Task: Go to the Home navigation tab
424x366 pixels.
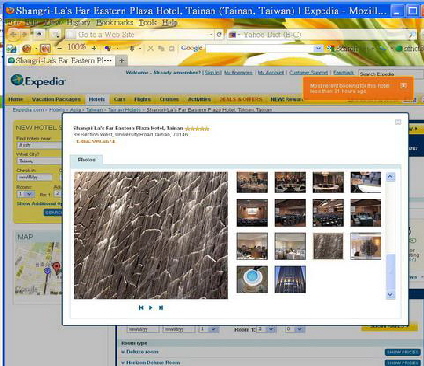Action: (16, 99)
